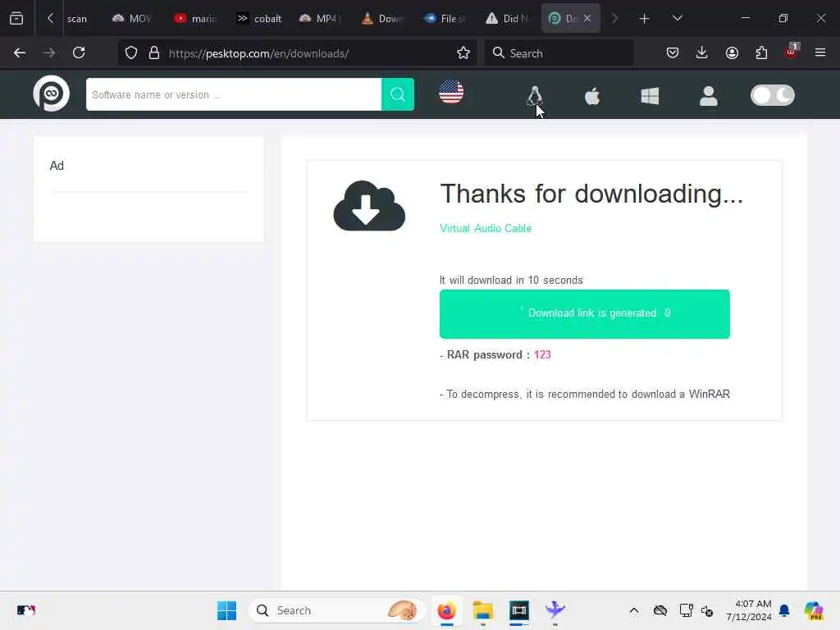The height and width of the screenshot is (630, 840).
Task: Open the Copilot preview icon
Action: click(x=814, y=610)
